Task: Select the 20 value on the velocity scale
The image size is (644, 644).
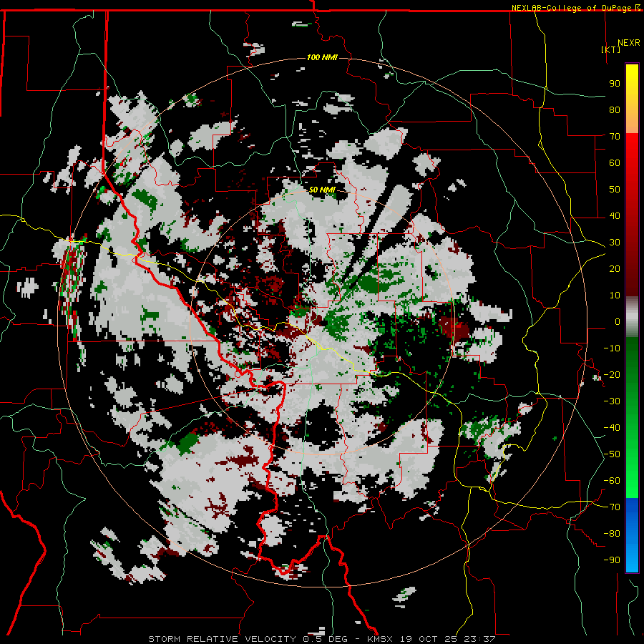Action: 615,268
